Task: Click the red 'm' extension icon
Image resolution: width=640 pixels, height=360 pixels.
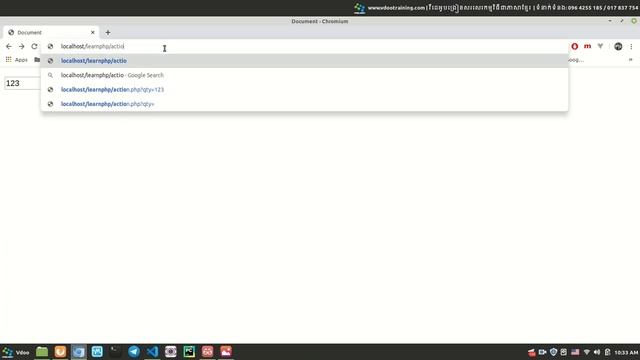Action: click(587, 47)
